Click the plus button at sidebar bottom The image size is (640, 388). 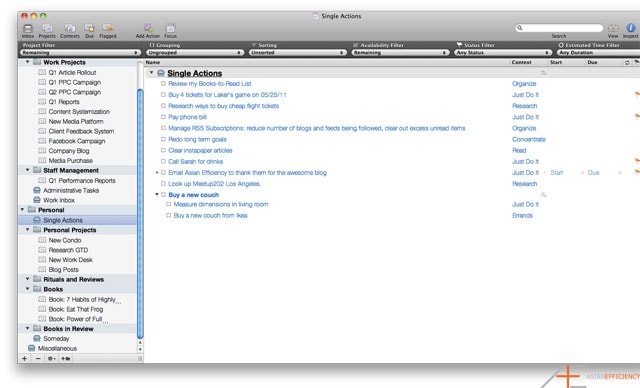(x=24, y=358)
